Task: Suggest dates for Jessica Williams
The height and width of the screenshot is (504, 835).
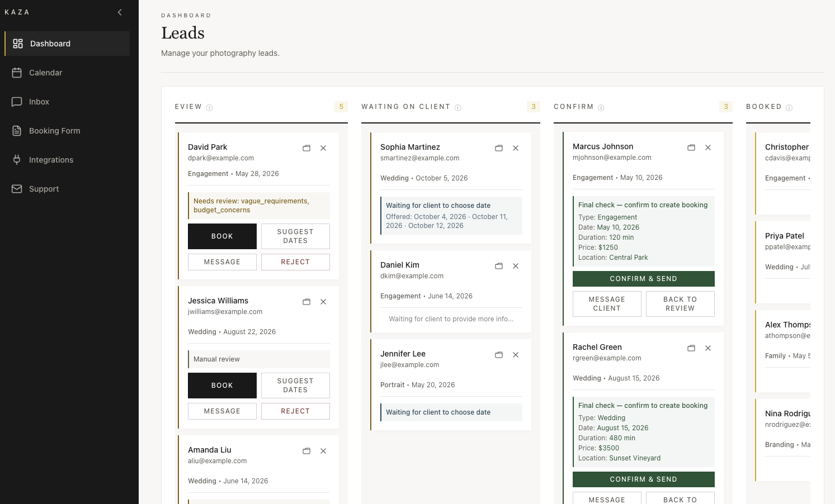Action: pyautogui.click(x=295, y=386)
